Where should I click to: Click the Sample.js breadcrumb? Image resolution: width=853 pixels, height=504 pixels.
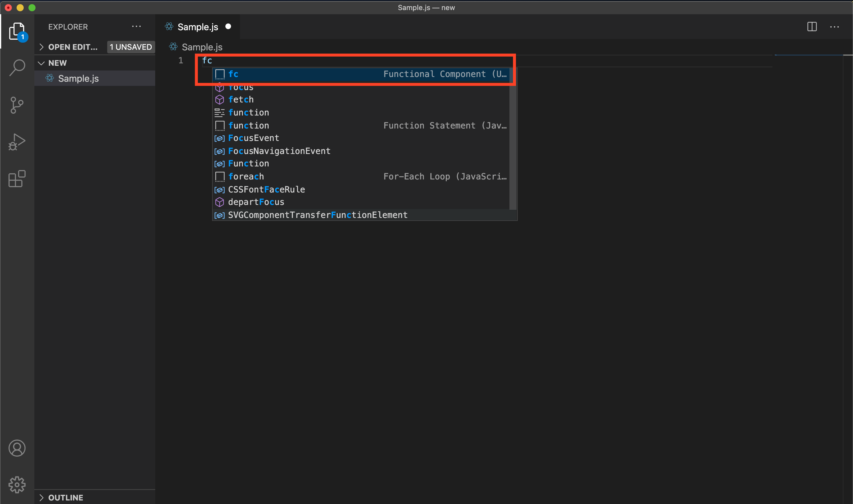[202, 47]
